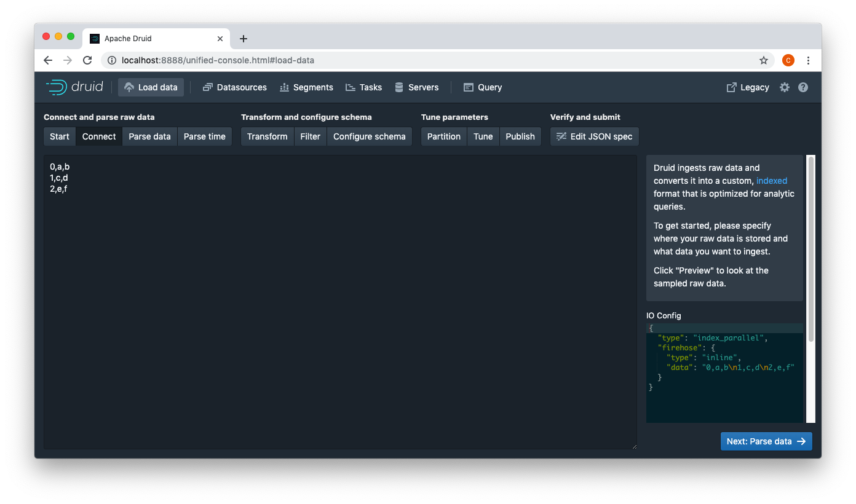Click the "index_parallel" value in JSON

coord(729,338)
